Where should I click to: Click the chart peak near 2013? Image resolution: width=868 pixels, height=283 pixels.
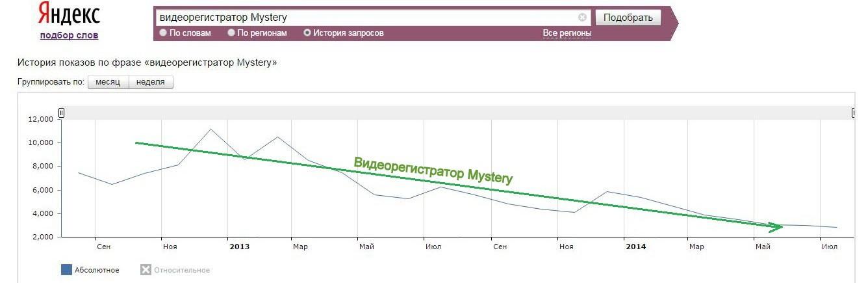click(211, 129)
